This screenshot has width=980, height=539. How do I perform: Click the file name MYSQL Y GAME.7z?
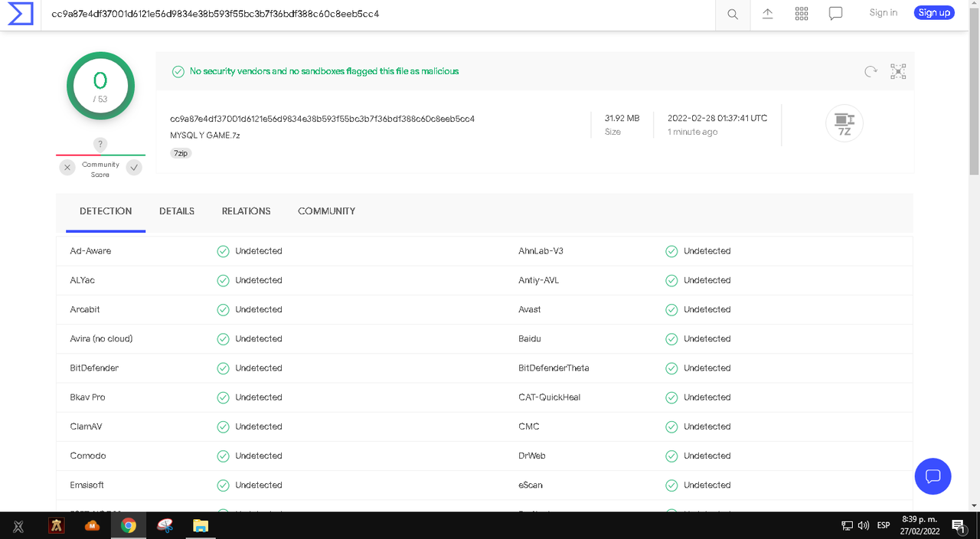pos(205,136)
